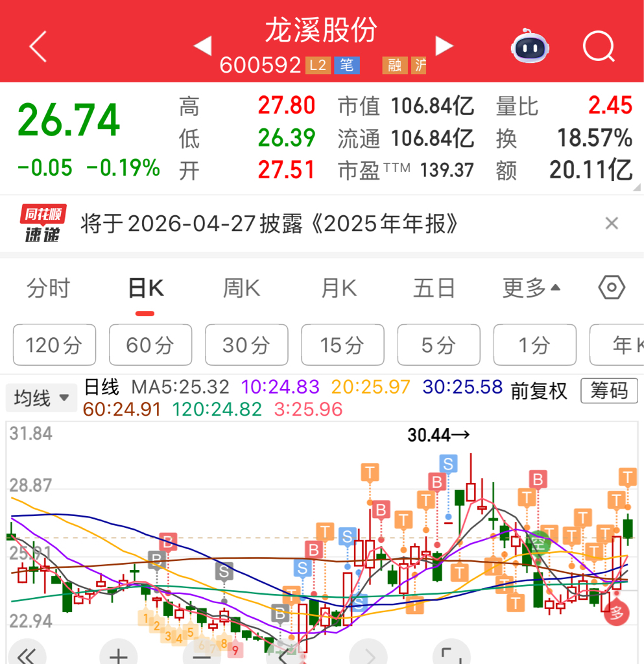Viewport: 644px width, 664px height.
Task: Open the 筹码 chip distribution button
Action: click(609, 390)
